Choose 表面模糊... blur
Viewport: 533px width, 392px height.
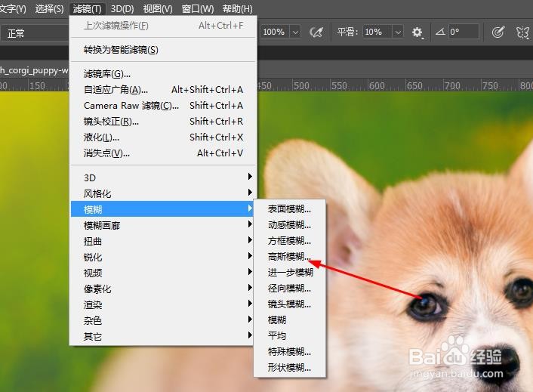point(290,209)
